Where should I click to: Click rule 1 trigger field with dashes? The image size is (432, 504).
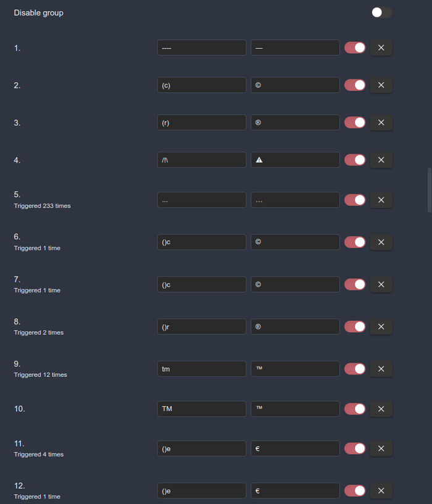(x=201, y=48)
